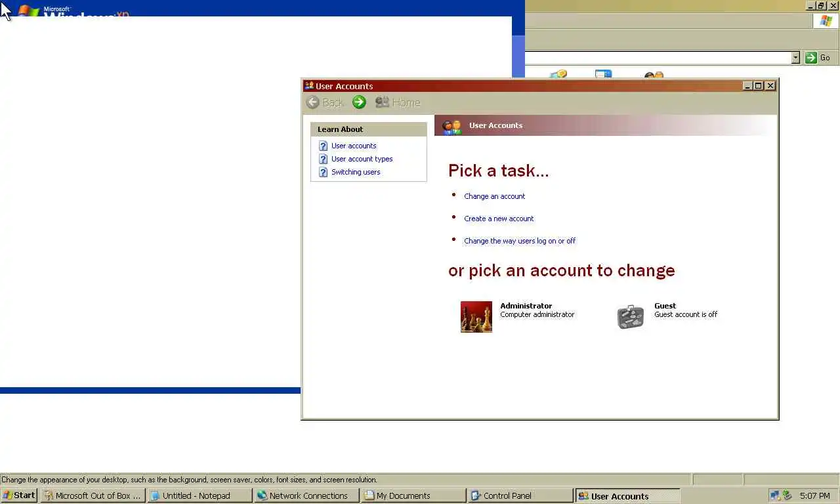Image resolution: width=840 pixels, height=504 pixels.
Task: Open the 'Switching users' help topic
Action: point(356,172)
